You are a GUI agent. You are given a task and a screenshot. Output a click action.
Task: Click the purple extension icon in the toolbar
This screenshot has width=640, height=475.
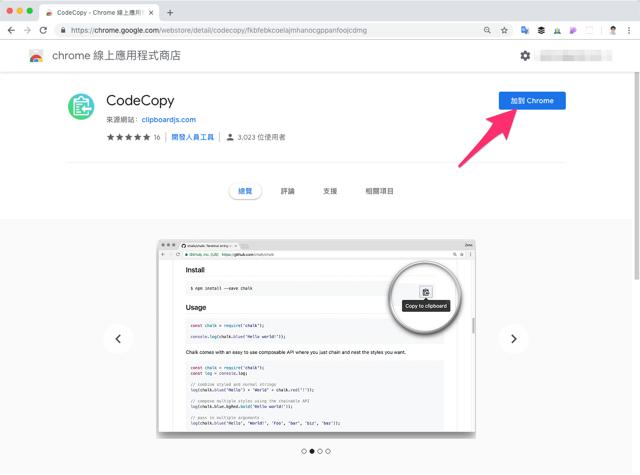click(x=573, y=30)
